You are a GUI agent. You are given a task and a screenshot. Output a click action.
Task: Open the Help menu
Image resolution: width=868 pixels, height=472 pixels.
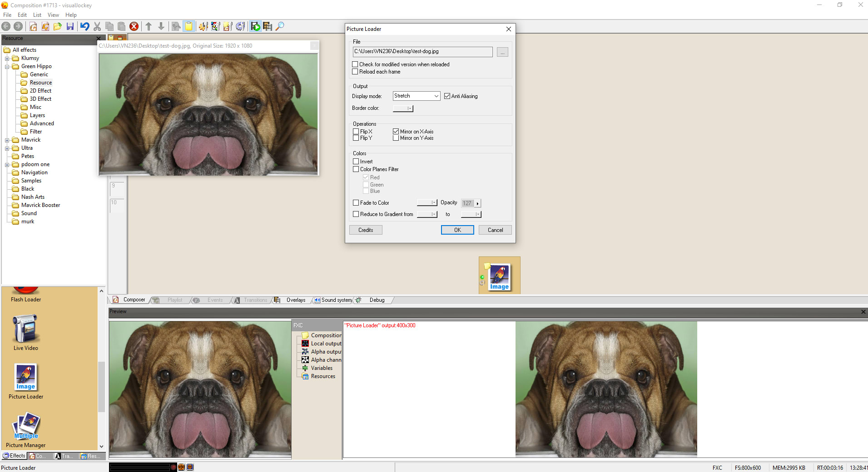point(71,15)
